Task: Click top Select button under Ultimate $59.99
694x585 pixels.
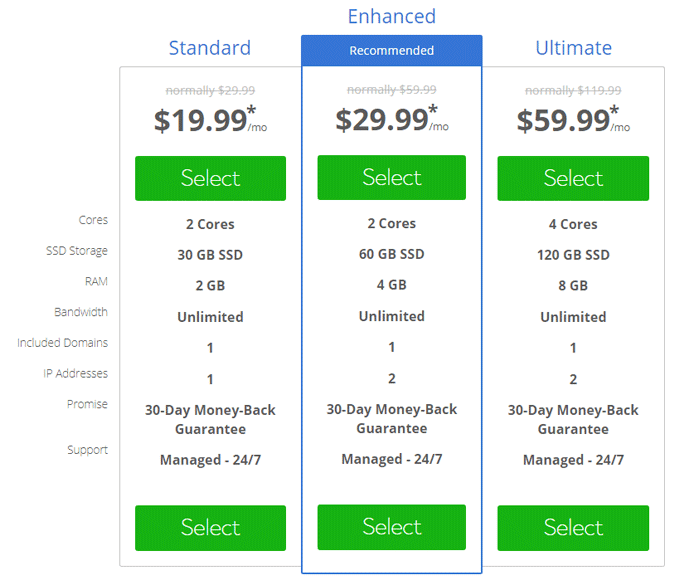Action: (573, 178)
